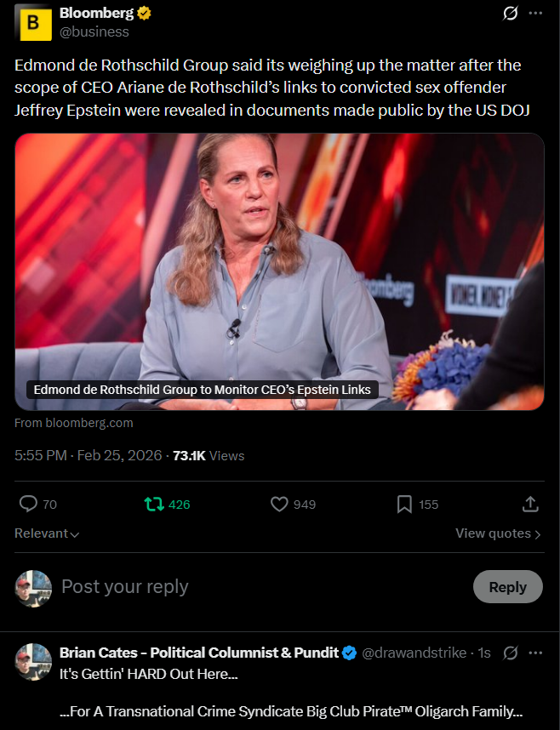The width and height of the screenshot is (560, 730).
Task: Click Brian Cates' profile avatar on reply
Action: [x=34, y=661]
